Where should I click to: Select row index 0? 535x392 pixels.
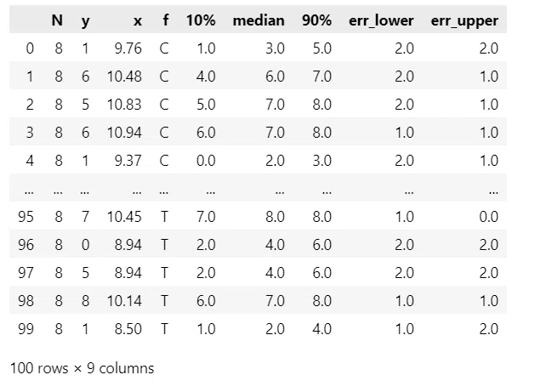pyautogui.click(x=30, y=48)
